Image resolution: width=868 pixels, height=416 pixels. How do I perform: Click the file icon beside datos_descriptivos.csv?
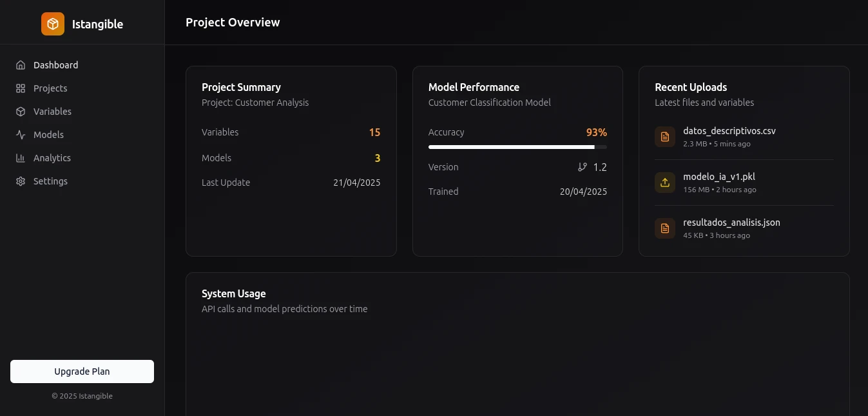(665, 137)
